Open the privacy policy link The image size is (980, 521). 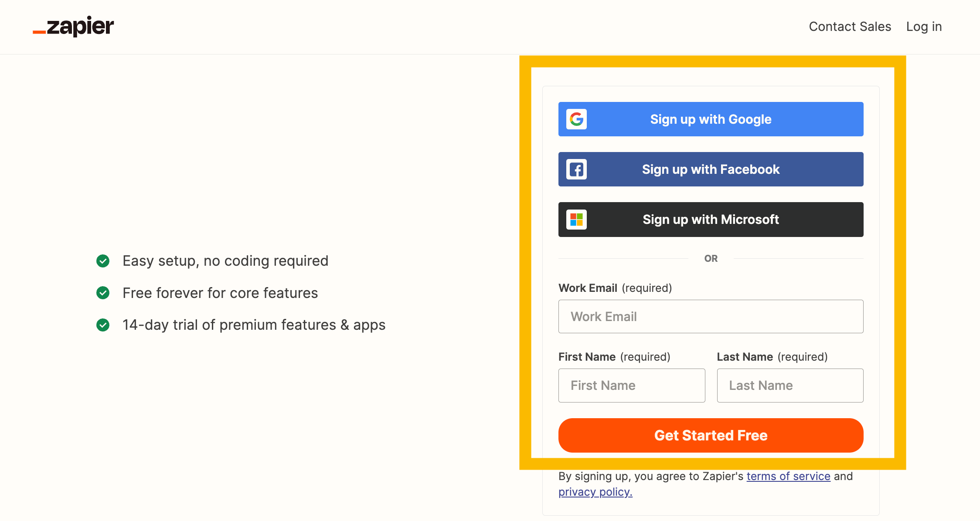(595, 492)
